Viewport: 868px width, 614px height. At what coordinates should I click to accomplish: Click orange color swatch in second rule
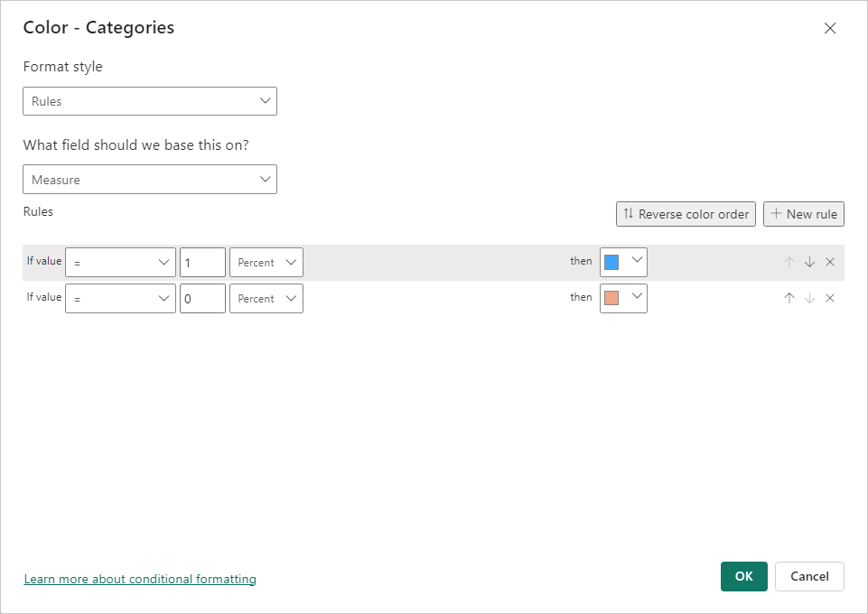click(x=611, y=298)
